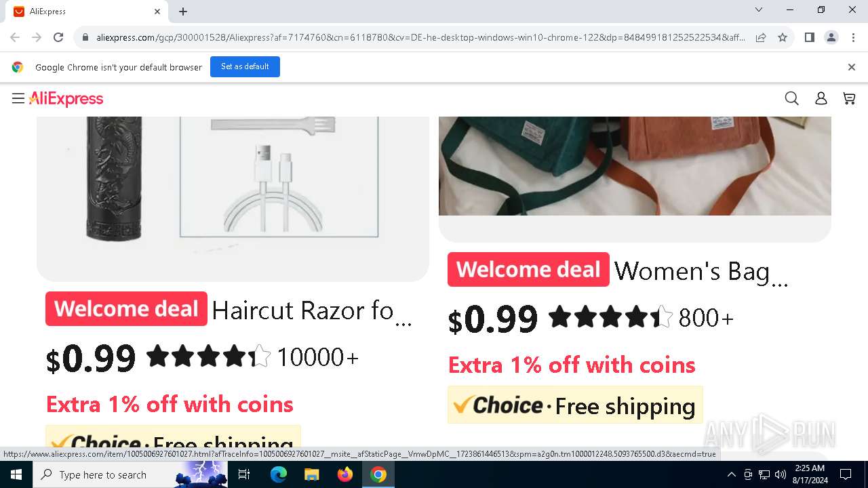Open a new tab with plus button
The width and height of the screenshot is (868, 488).
coord(183,12)
